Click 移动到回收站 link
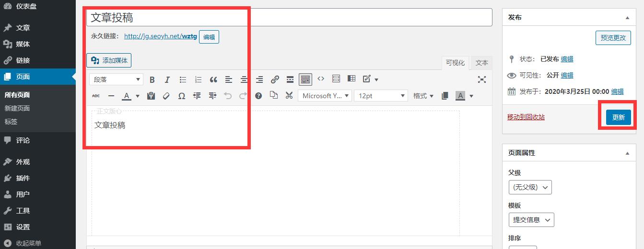 (x=526, y=117)
